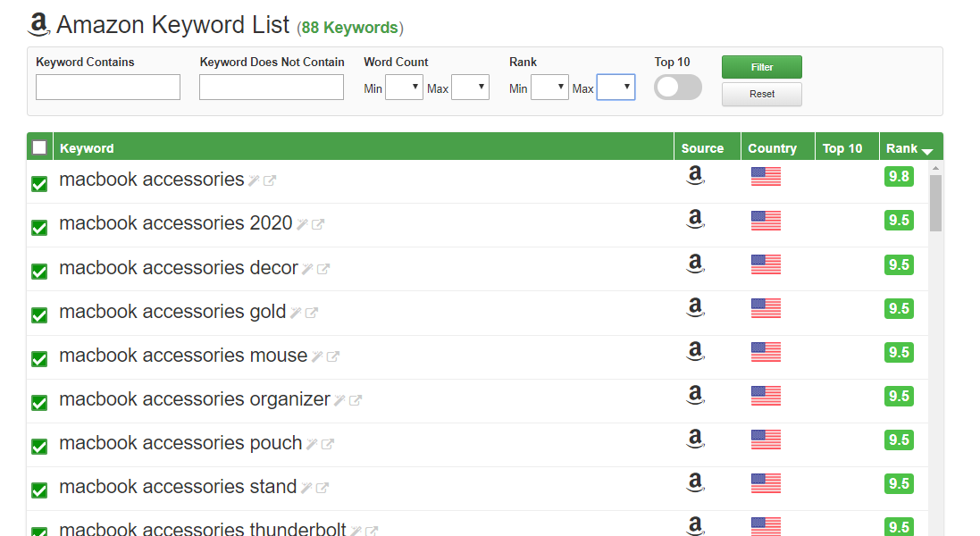
Task: Uncheck the 'macbook accessories 2020' row checkbox
Action: point(39,228)
